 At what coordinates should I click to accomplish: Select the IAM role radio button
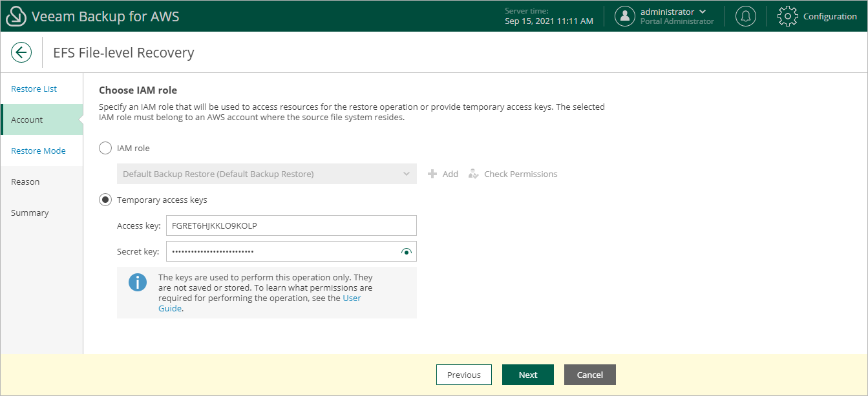click(105, 149)
